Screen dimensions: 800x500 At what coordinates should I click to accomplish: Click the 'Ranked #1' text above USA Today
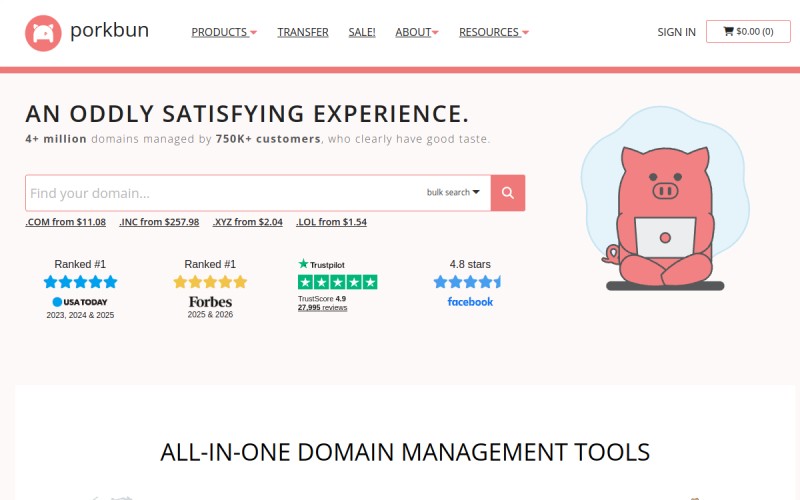pyautogui.click(x=80, y=264)
